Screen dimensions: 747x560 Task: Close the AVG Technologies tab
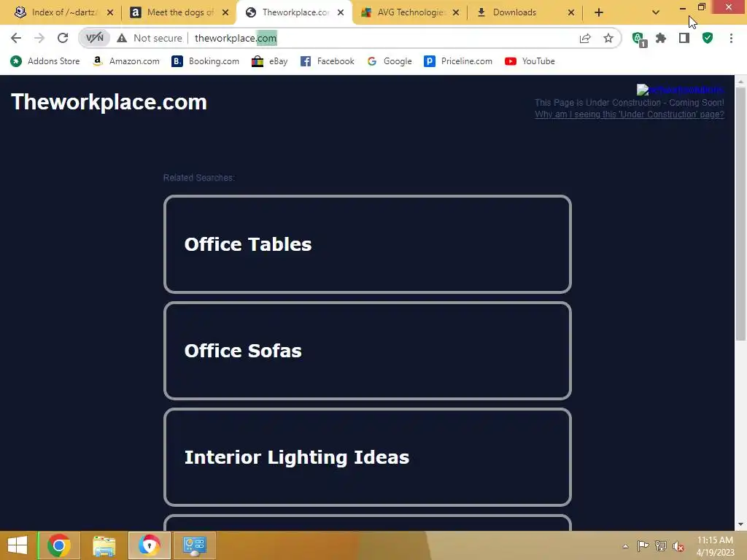456,13
